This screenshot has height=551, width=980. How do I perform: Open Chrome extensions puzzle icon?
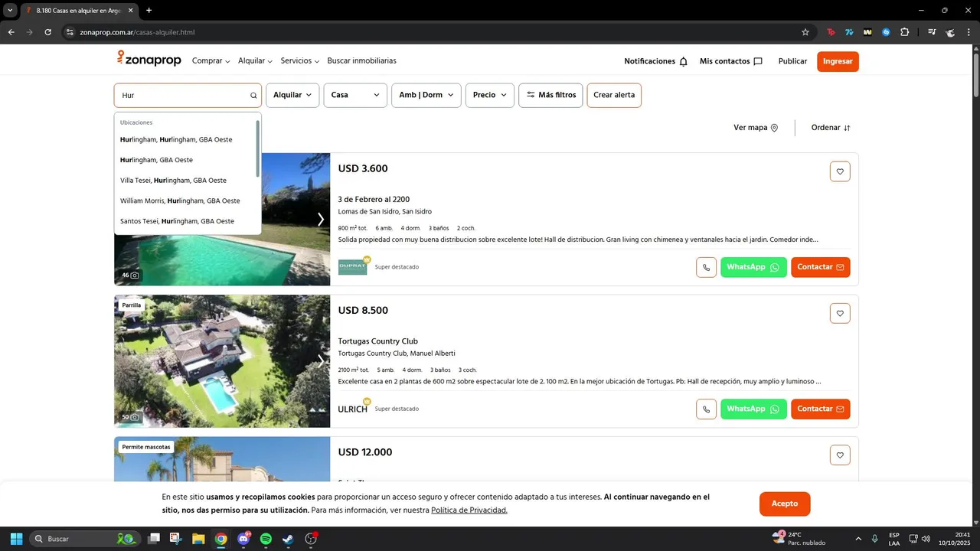click(905, 32)
